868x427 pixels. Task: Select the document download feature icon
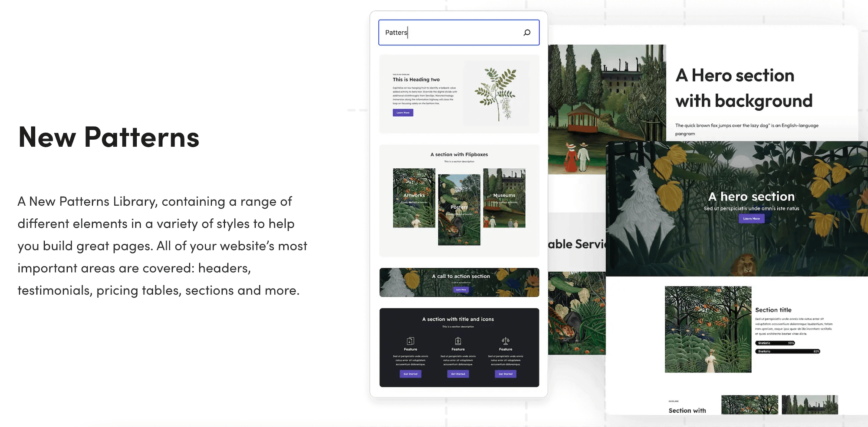pos(410,341)
